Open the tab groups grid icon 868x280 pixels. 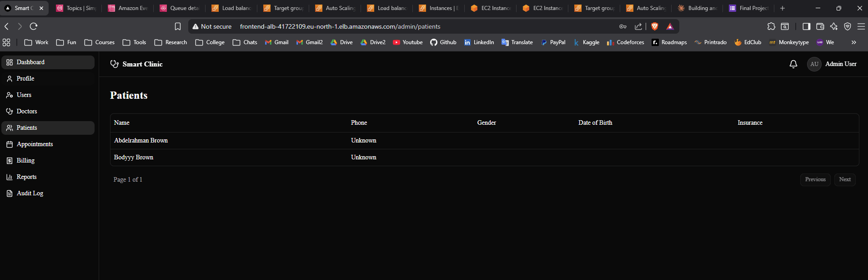[x=6, y=42]
